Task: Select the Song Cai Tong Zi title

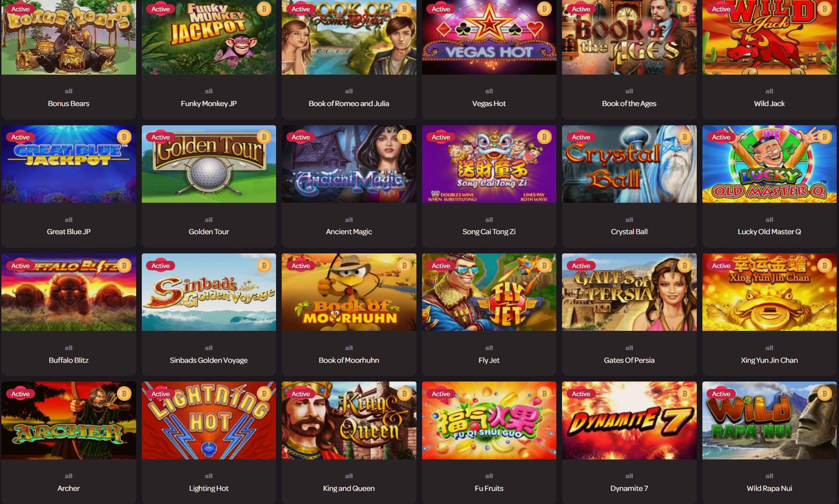Action: point(489,232)
